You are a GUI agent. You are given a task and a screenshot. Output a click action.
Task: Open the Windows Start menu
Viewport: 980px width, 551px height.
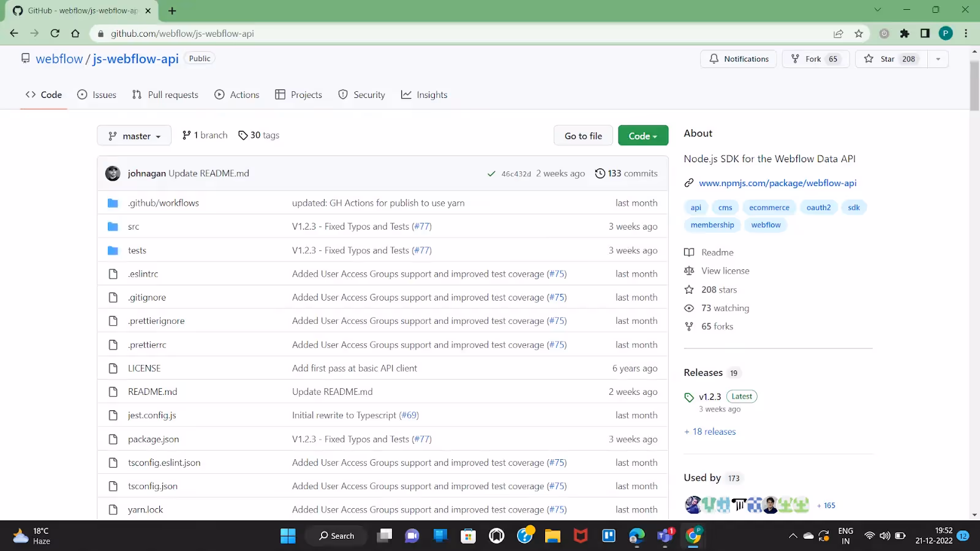(x=288, y=536)
